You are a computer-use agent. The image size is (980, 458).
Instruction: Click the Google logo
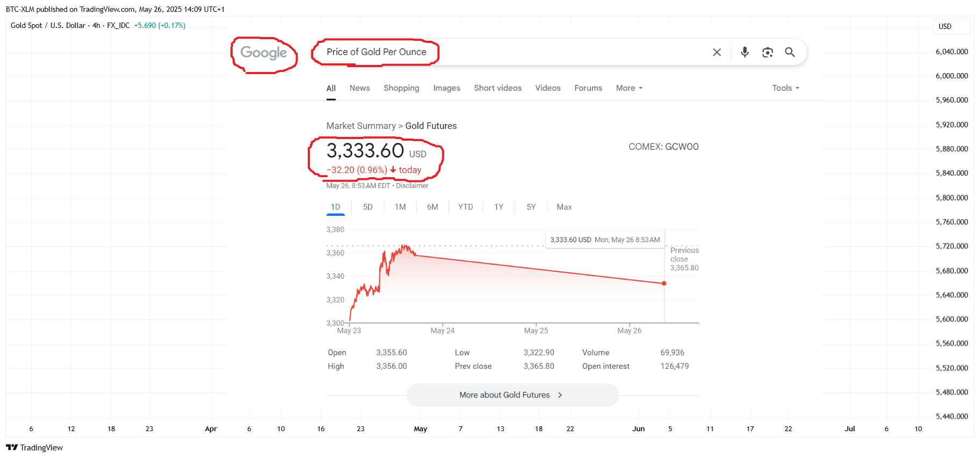(264, 53)
